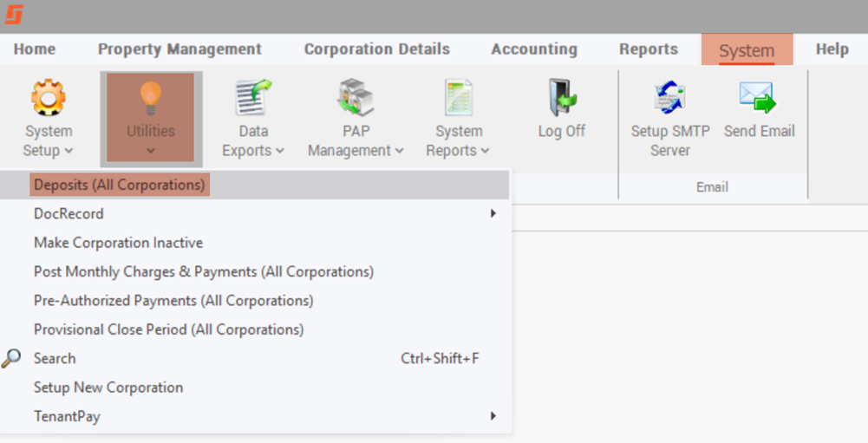Image resolution: width=868 pixels, height=443 pixels.
Task: Click the Search menu item with magnifier
Action: pyautogui.click(x=255, y=358)
